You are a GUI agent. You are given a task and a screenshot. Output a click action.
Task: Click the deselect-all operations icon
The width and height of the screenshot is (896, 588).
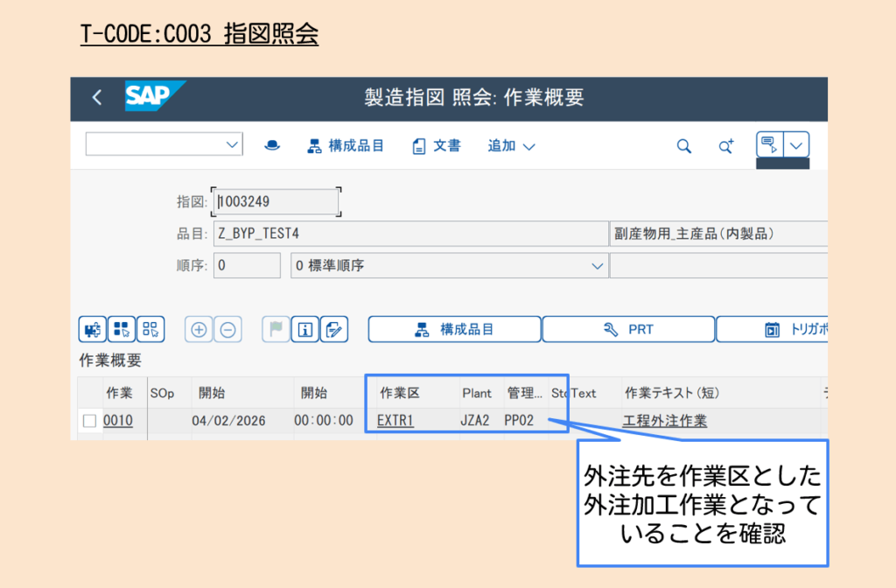click(x=150, y=329)
